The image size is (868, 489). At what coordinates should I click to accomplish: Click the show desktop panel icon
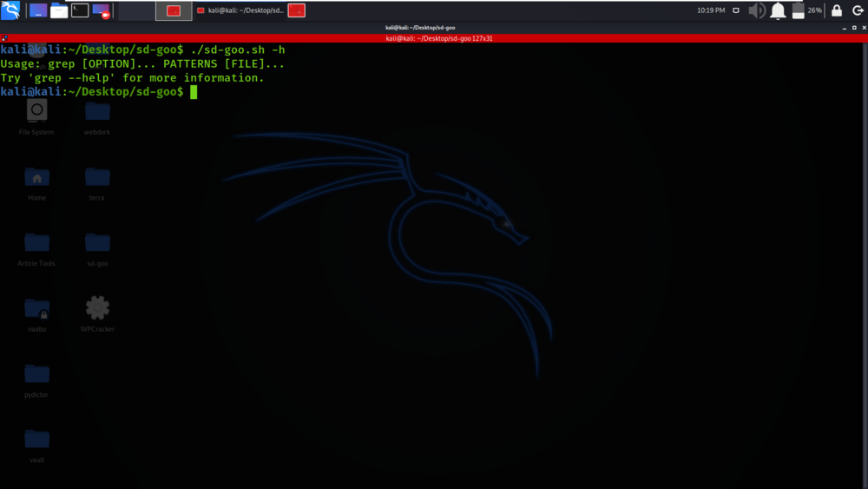tap(38, 10)
